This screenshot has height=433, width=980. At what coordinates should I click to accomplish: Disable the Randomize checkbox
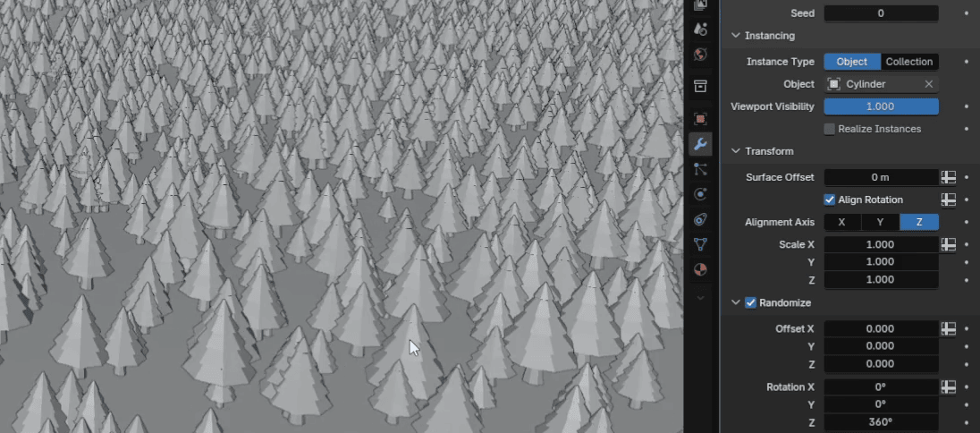[751, 302]
